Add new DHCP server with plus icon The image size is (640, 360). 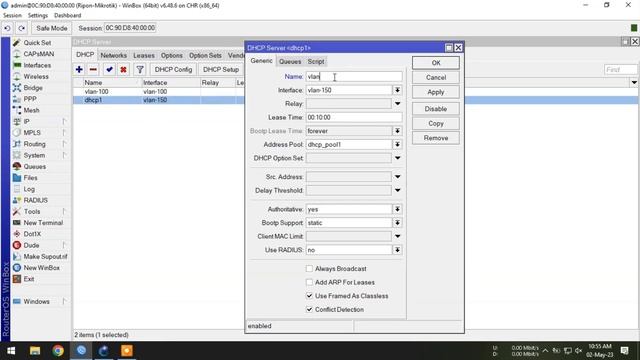tap(79, 69)
